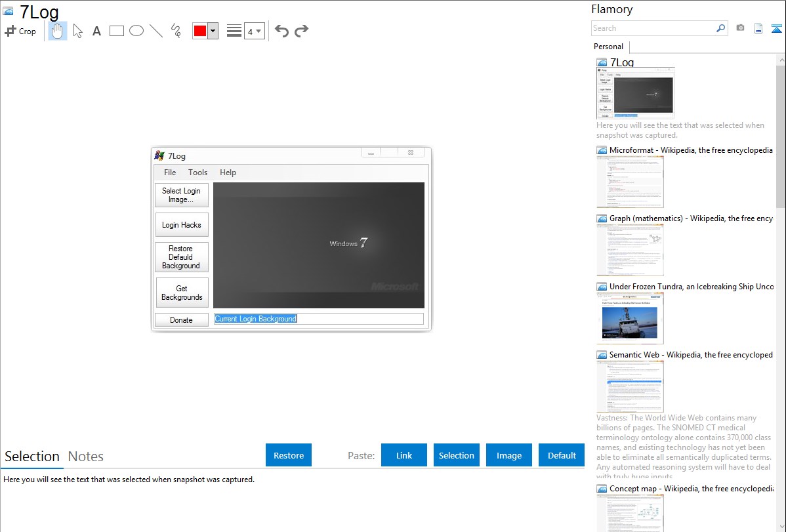Select the 'Semantic Web - Wikipedia' title
This screenshot has width=786, height=532.
[x=692, y=355]
